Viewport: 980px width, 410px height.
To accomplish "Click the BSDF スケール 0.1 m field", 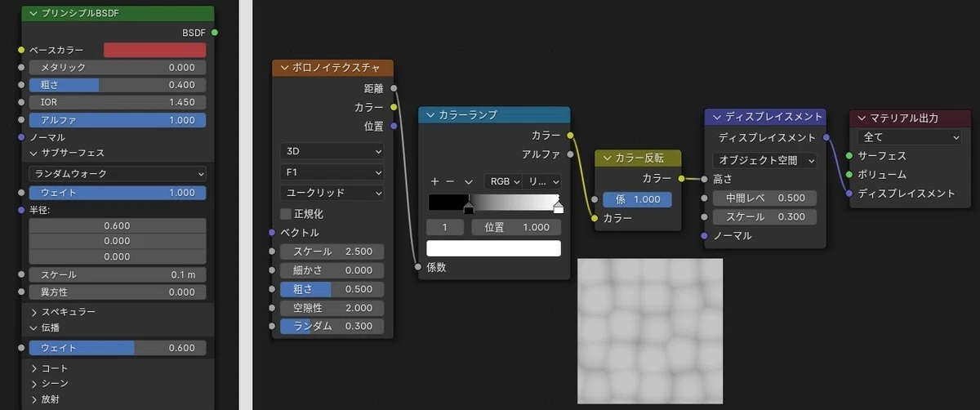I will point(118,274).
